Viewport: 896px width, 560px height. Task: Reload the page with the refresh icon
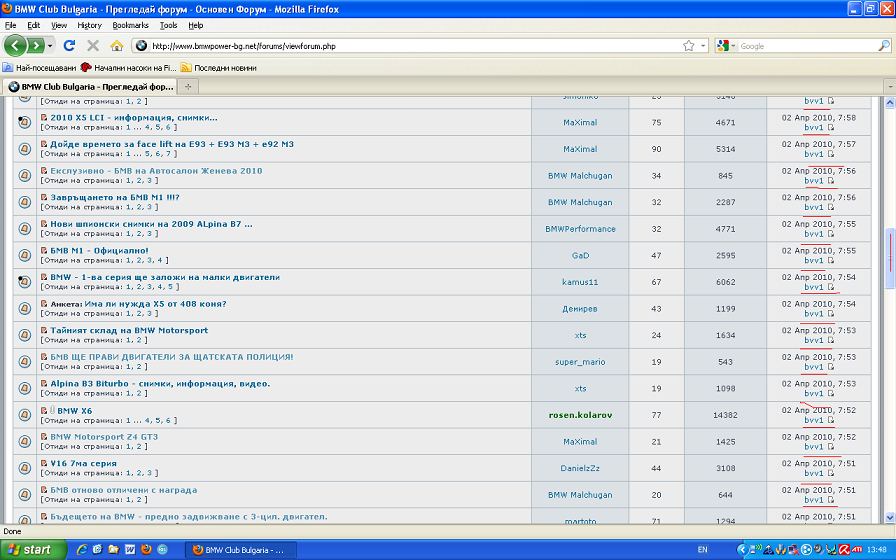[69, 45]
